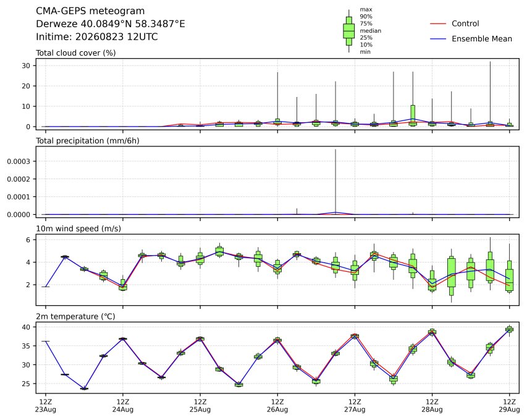
Task: Click the blue Ensemble Mean legend line
Action: coord(438,39)
